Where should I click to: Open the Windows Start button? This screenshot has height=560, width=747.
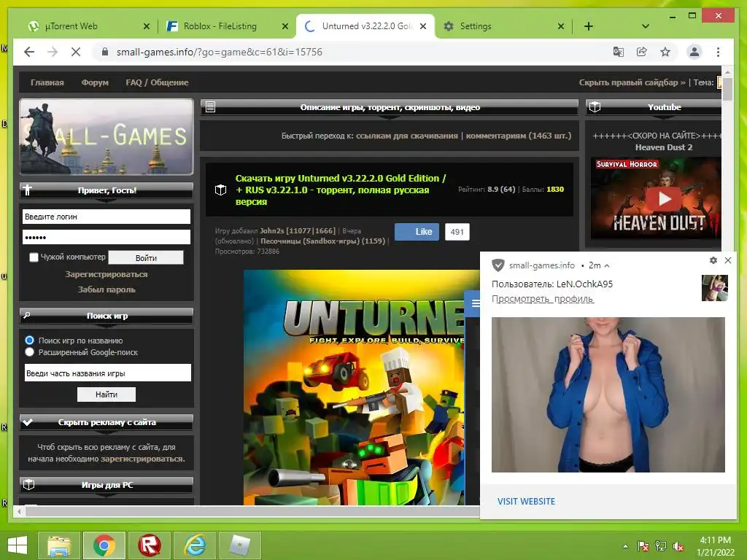click(x=18, y=545)
